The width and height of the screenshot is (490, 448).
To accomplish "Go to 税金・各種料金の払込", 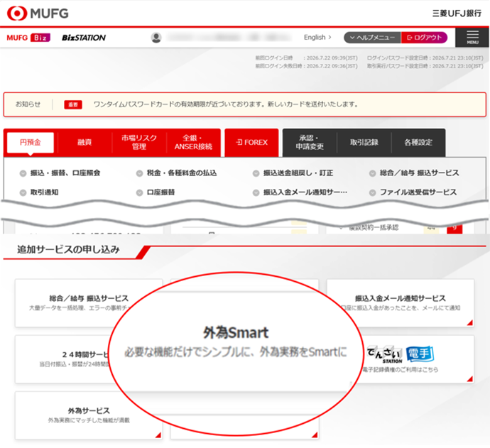I will pyautogui.click(x=181, y=173).
